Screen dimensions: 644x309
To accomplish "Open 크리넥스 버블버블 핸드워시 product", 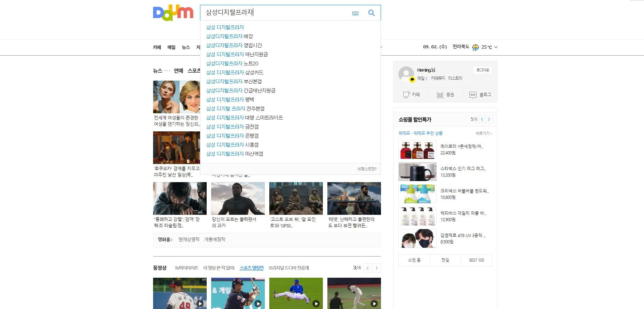I will point(445,194).
